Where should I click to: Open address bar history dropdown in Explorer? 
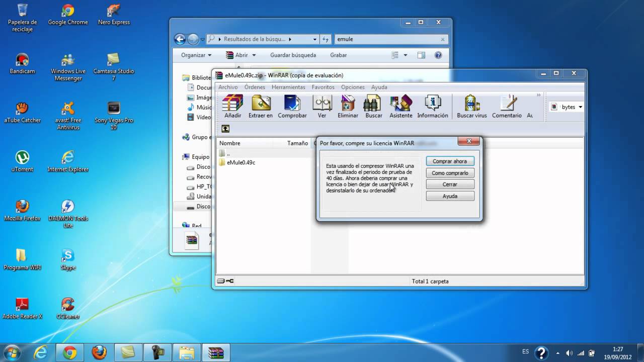coord(315,39)
